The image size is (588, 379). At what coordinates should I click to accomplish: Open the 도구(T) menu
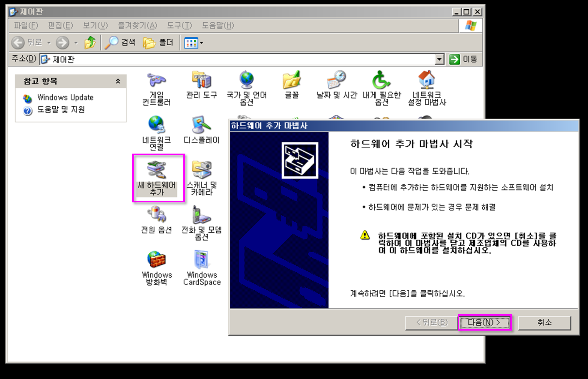pyautogui.click(x=179, y=26)
